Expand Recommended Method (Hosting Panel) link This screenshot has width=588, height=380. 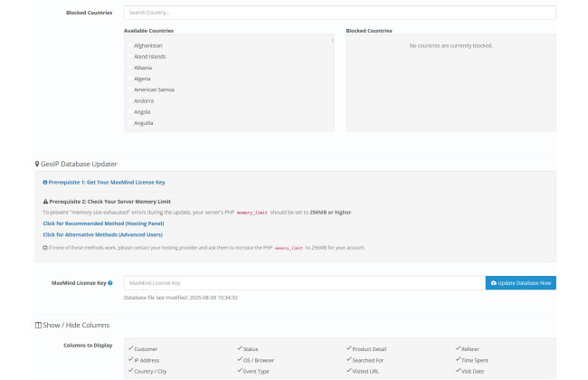tap(103, 223)
